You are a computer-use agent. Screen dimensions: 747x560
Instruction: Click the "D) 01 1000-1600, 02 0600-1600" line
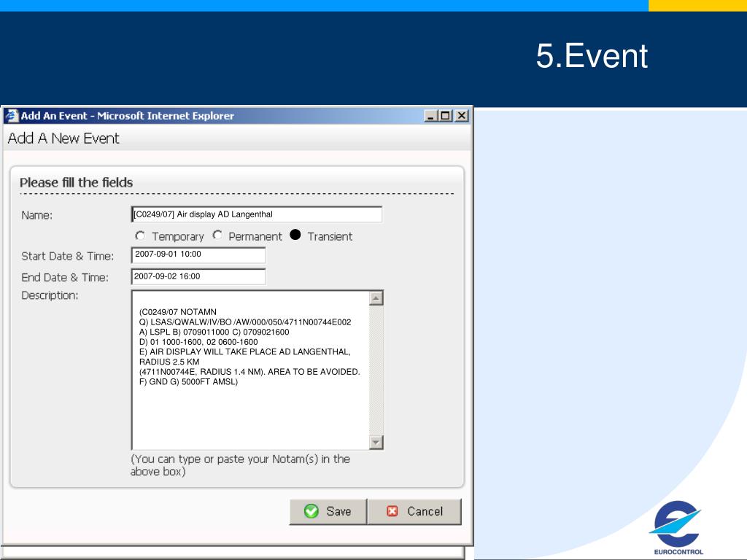(x=198, y=342)
